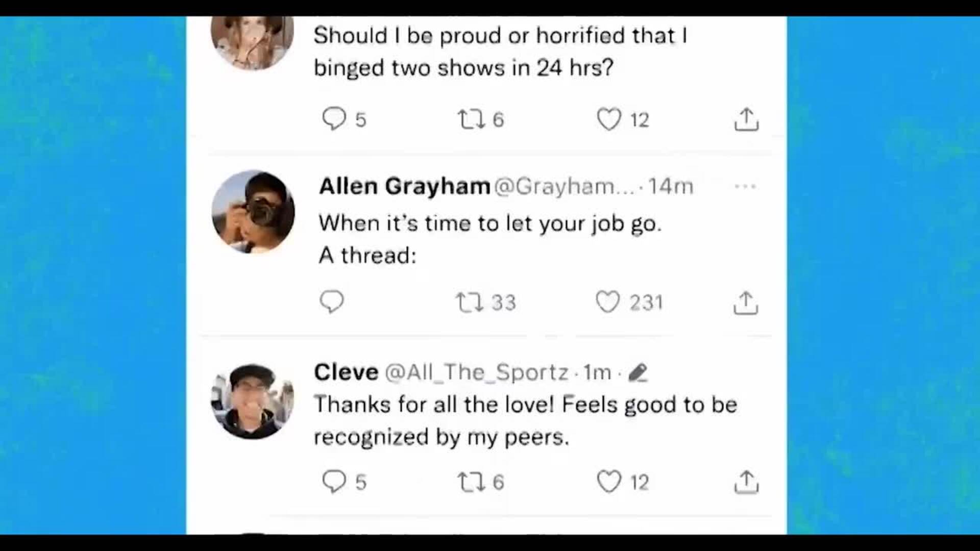Open Allen Grayham's profile picture
This screenshot has width=980, height=551.
253,212
